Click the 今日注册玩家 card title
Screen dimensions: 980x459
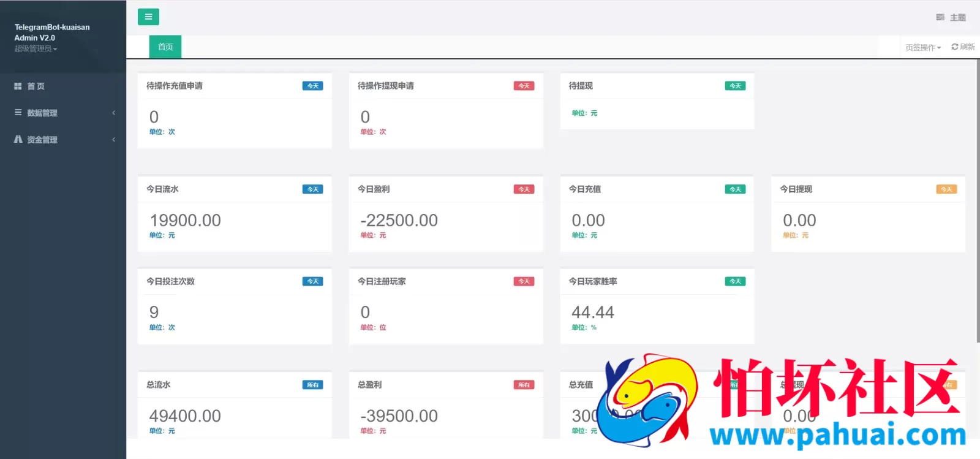382,282
